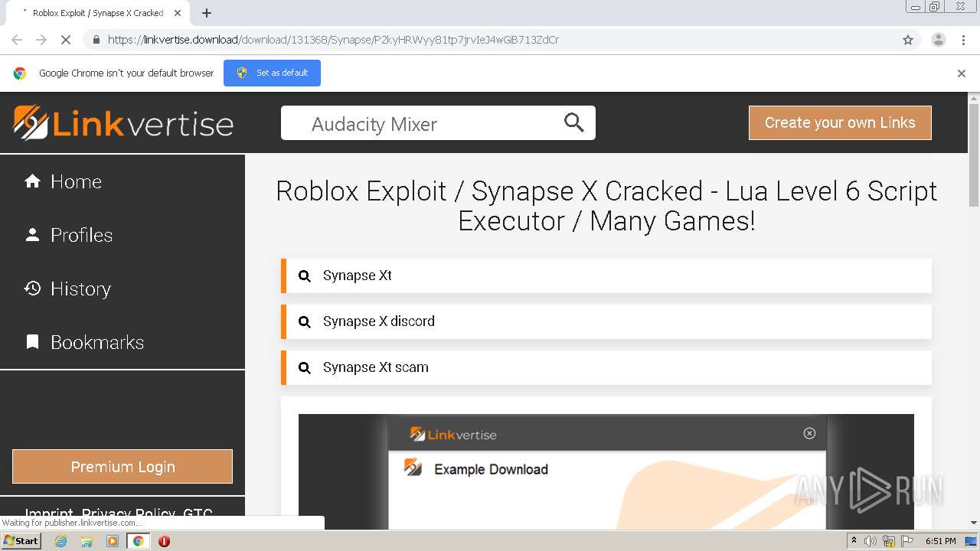This screenshot has height=551, width=980.
Task: Open File Explorer from the taskbar
Action: pyautogui.click(x=87, y=540)
